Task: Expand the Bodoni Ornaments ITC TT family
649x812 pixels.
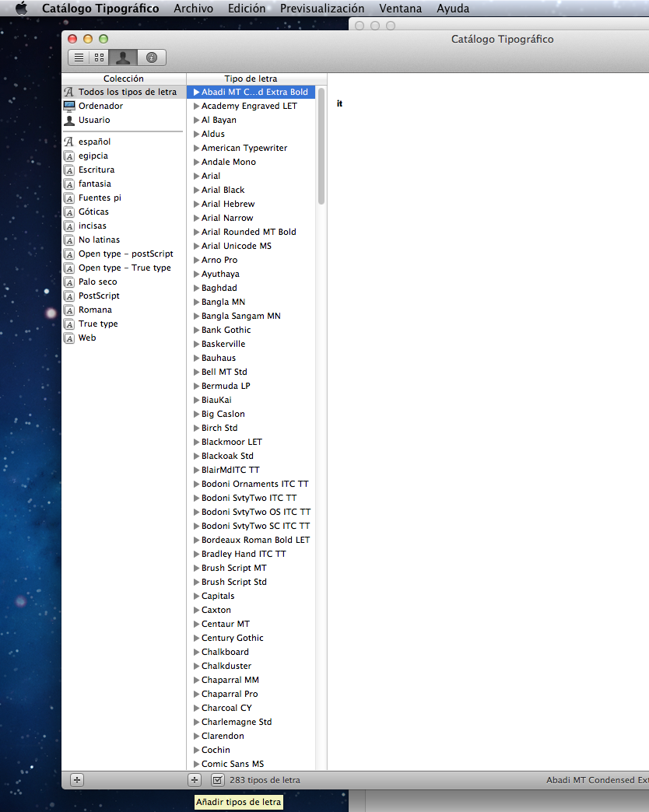Action: [196, 485]
